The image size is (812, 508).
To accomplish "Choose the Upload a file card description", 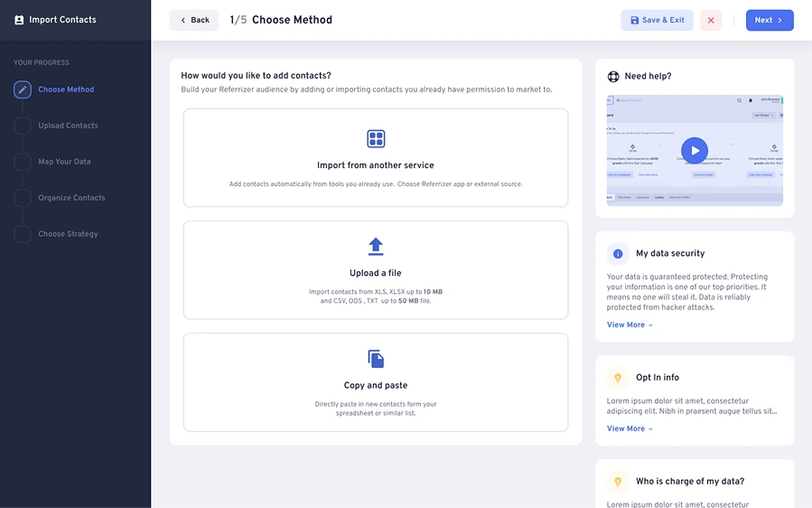I will point(376,296).
